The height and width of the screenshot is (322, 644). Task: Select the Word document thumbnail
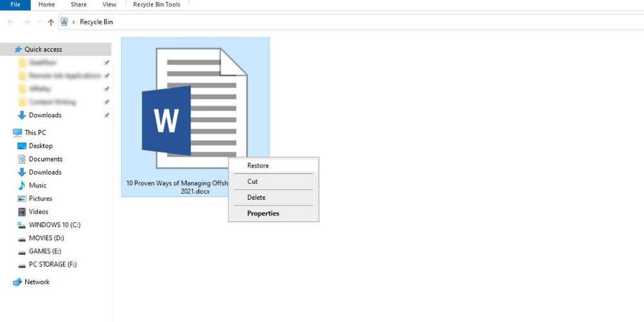tap(194, 108)
